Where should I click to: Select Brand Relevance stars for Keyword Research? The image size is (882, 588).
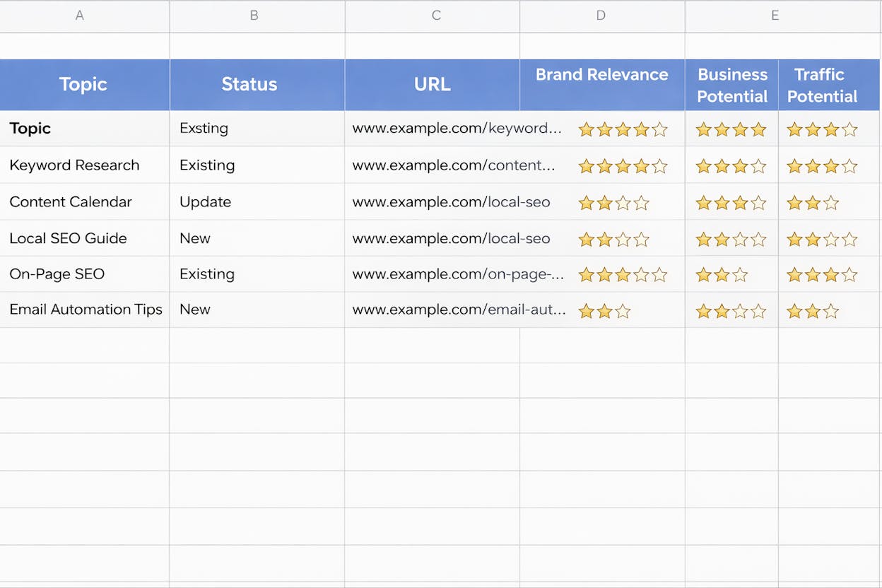[623, 166]
